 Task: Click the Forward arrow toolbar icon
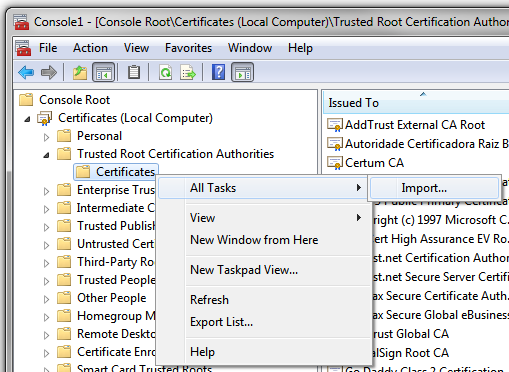click(49, 72)
